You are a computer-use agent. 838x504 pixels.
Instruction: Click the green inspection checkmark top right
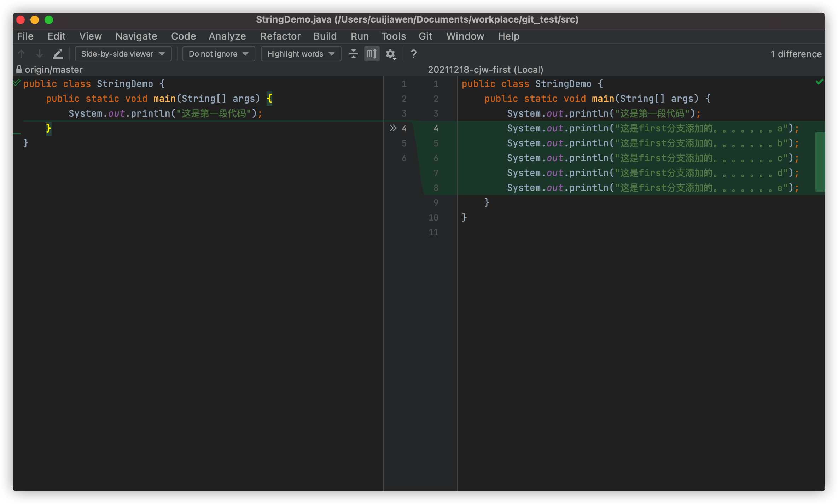[820, 82]
